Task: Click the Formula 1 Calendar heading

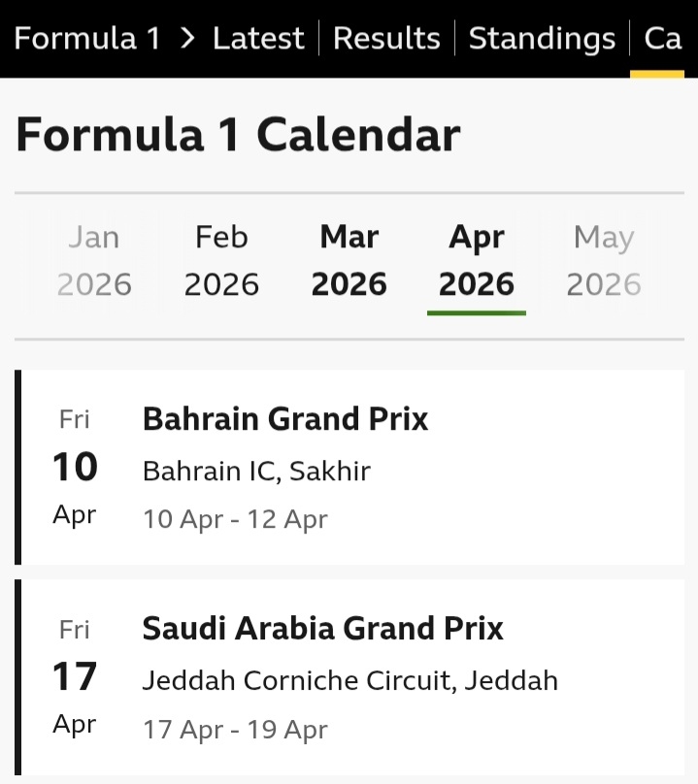Action: [x=238, y=135]
